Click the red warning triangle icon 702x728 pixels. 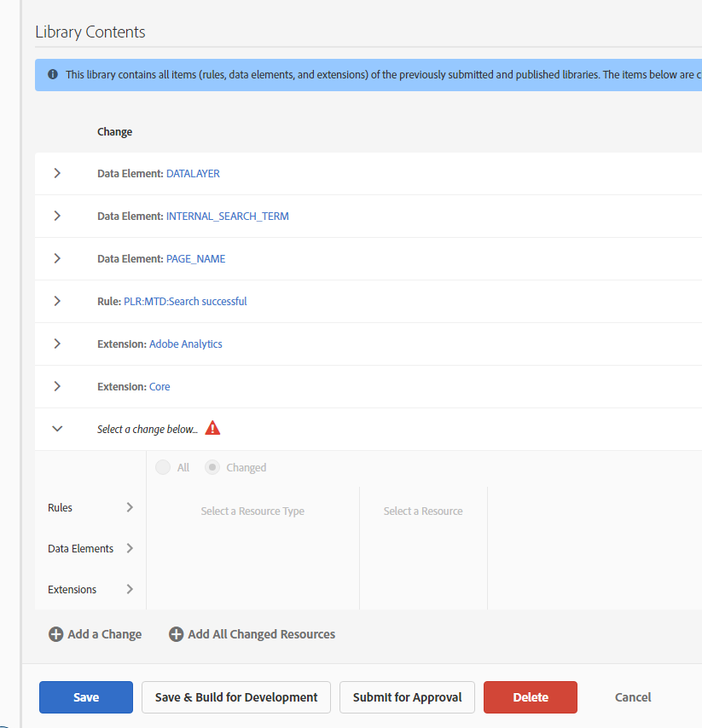tap(212, 428)
